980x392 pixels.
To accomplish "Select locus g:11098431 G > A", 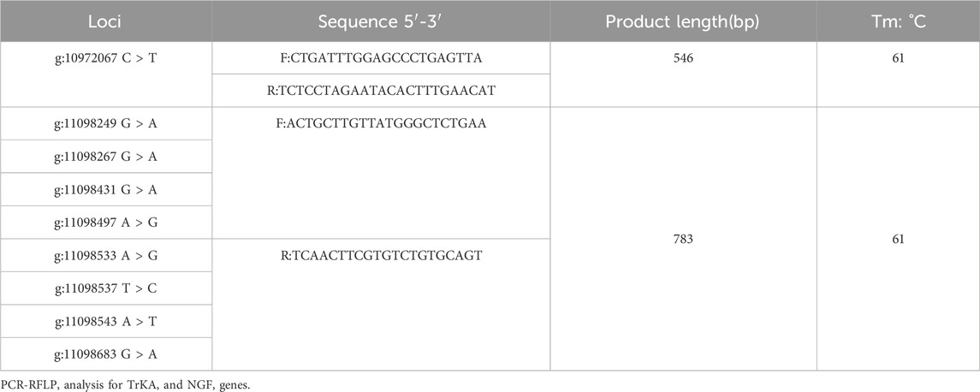I will 105,189.
